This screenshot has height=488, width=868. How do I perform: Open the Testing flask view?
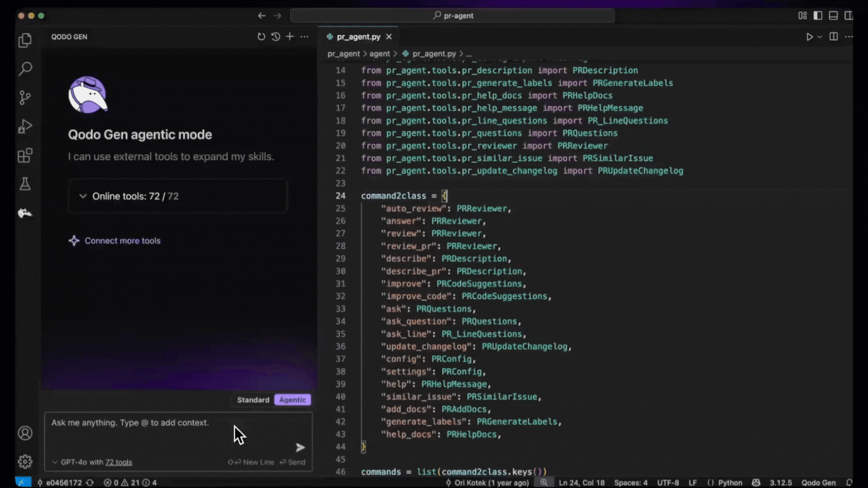pos(25,184)
